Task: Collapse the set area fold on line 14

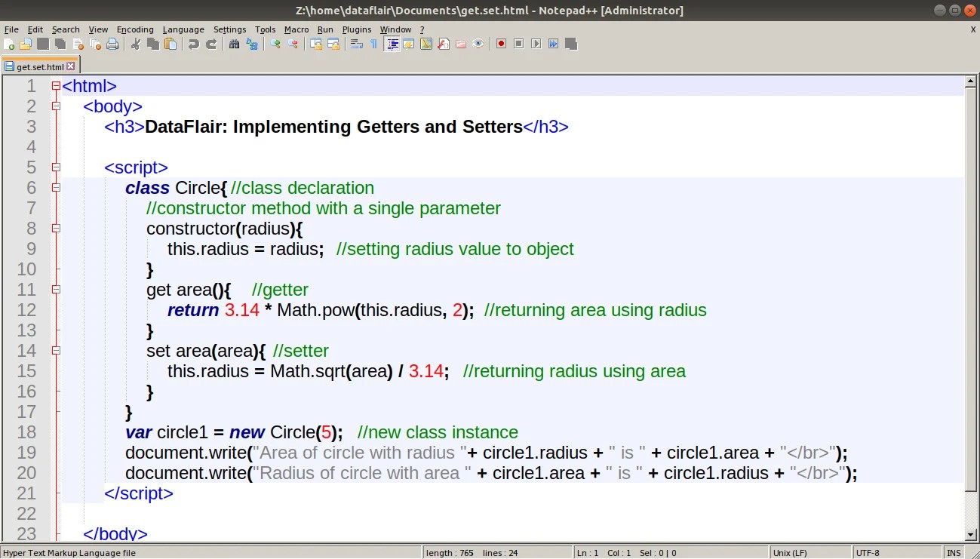Action: coord(55,351)
